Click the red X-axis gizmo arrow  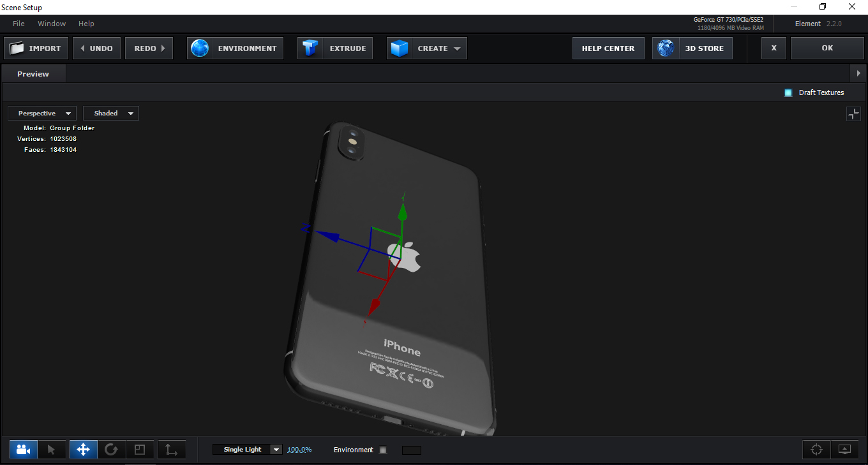374,306
